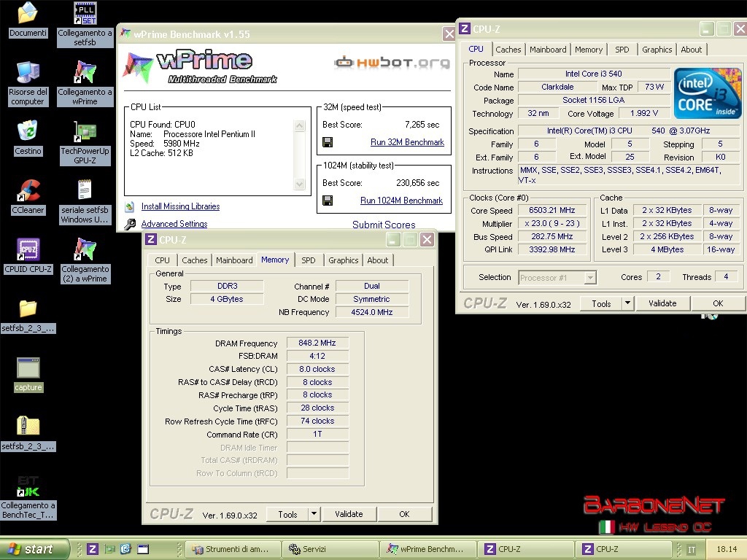
Task: Click the Submit Scores link
Action: (384, 225)
